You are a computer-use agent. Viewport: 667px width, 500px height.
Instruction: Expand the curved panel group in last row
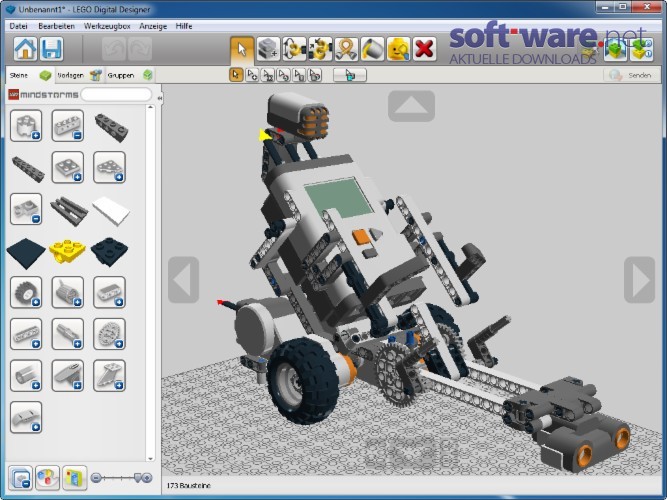click(26, 417)
